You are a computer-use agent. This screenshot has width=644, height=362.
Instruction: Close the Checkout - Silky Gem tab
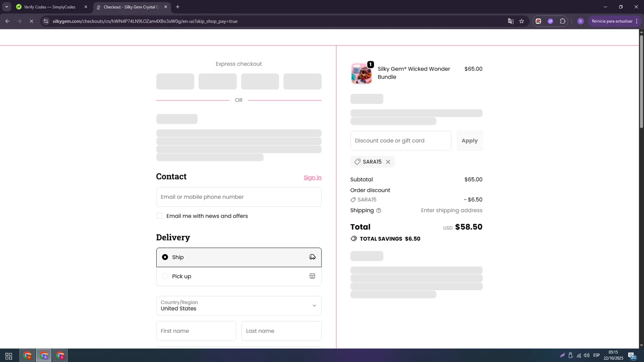[x=166, y=7]
